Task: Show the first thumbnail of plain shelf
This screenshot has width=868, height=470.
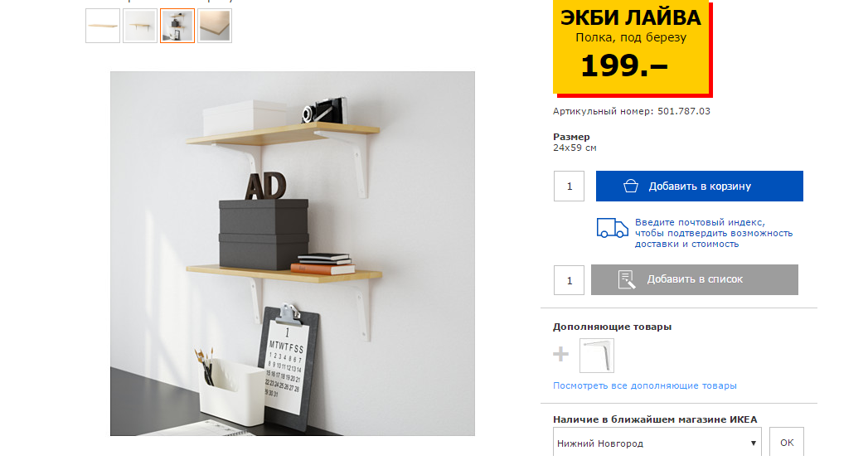Action: [x=103, y=26]
